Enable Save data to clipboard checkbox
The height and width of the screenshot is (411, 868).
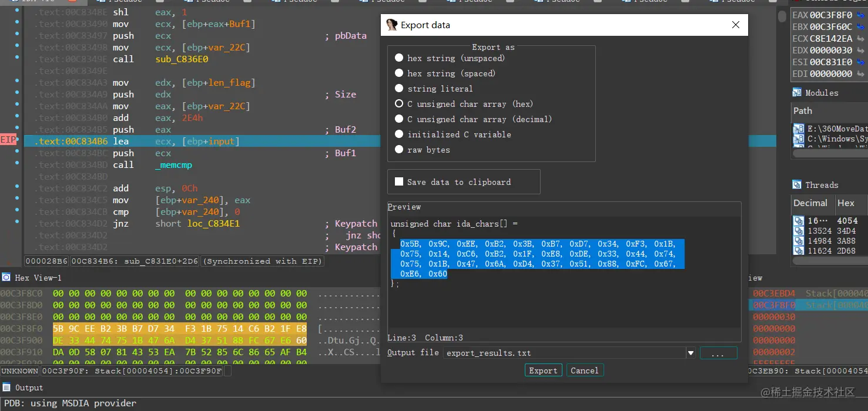(399, 182)
